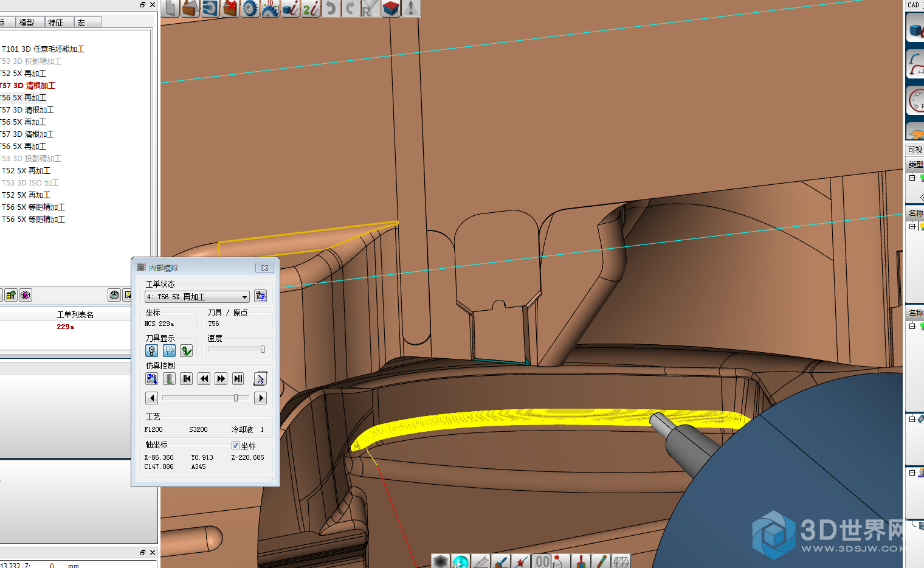Image resolution: width=924 pixels, height=568 pixels.
Task: Click the red and blue brush icon
Action: coord(581,561)
